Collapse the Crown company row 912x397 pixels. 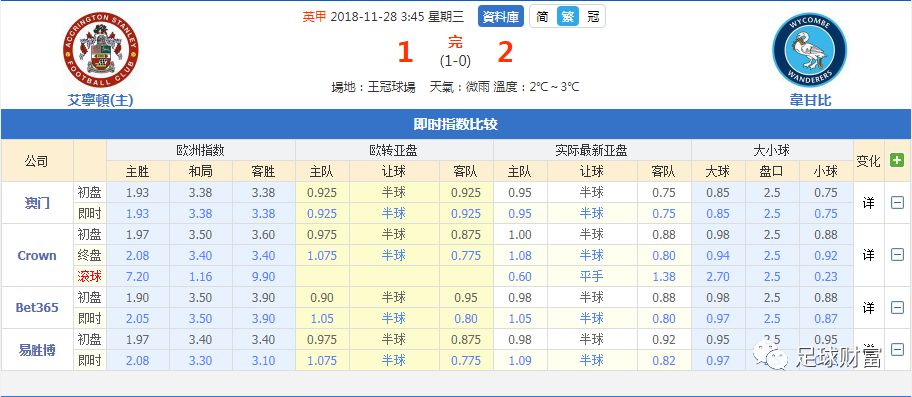pos(897,255)
